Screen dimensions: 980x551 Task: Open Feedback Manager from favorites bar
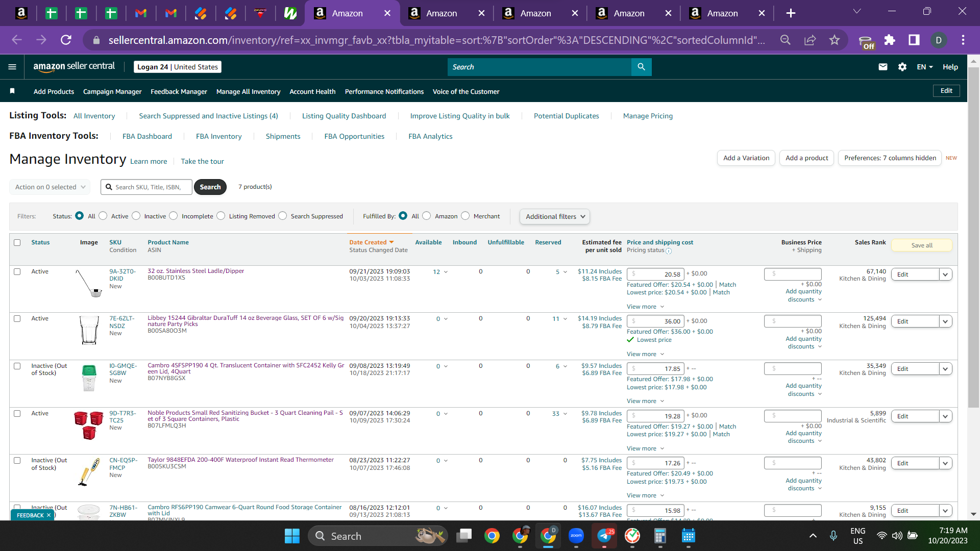point(179,92)
